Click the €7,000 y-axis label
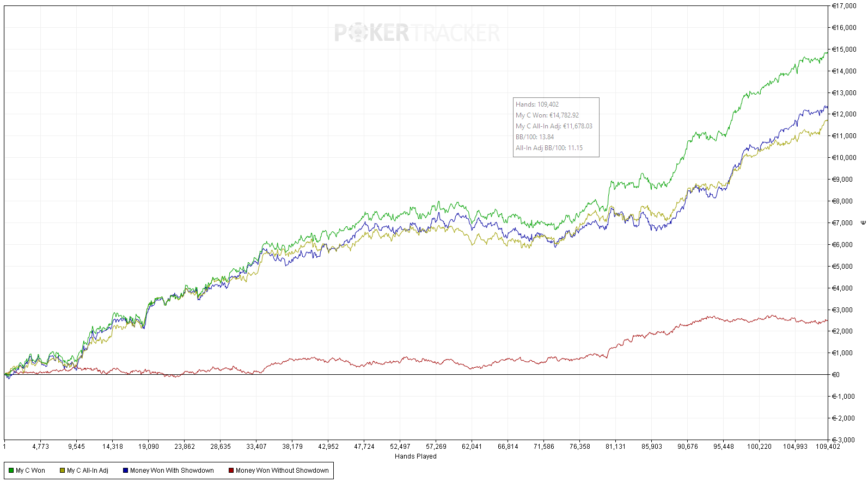Viewport: 868px width, 482px height. 842,223
